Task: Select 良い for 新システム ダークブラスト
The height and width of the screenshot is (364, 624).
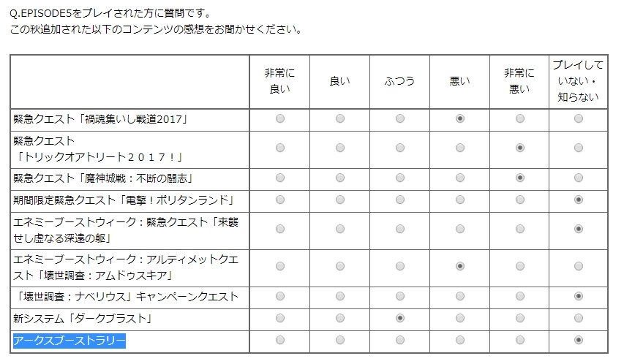Action: click(340, 318)
